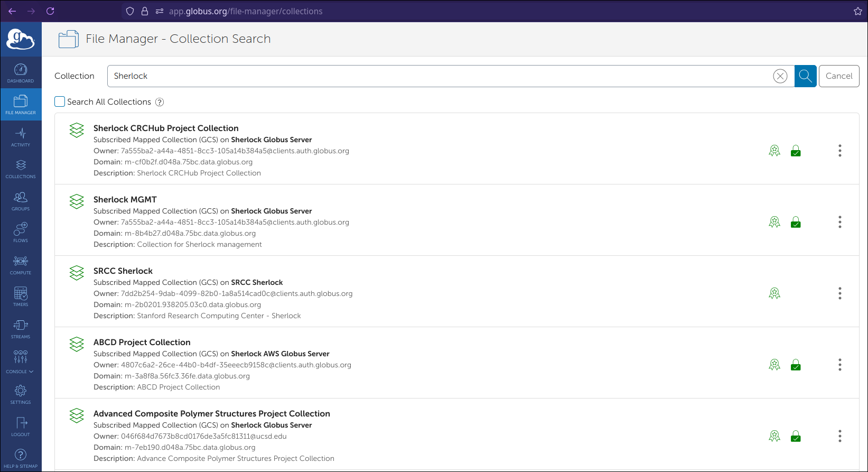Click the description "Collection for Sherlock management"
Viewport: 868px width, 472px height.
pyautogui.click(x=200, y=244)
